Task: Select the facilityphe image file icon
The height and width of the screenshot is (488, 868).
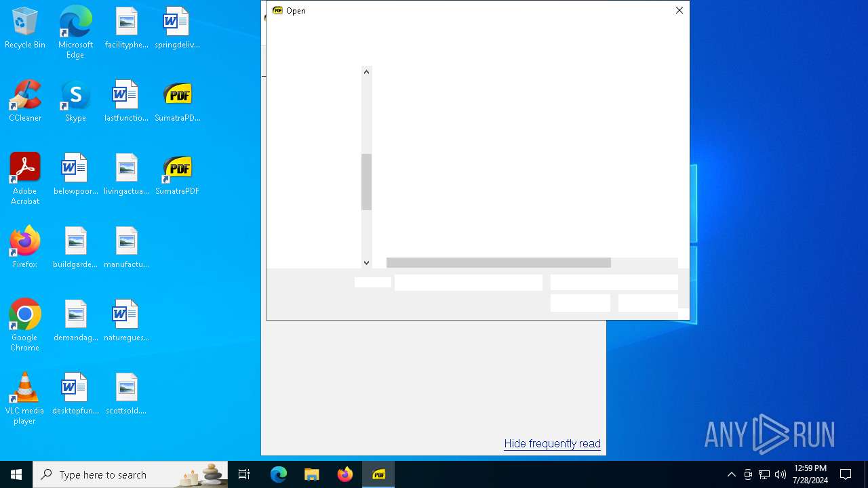Action: point(126,28)
